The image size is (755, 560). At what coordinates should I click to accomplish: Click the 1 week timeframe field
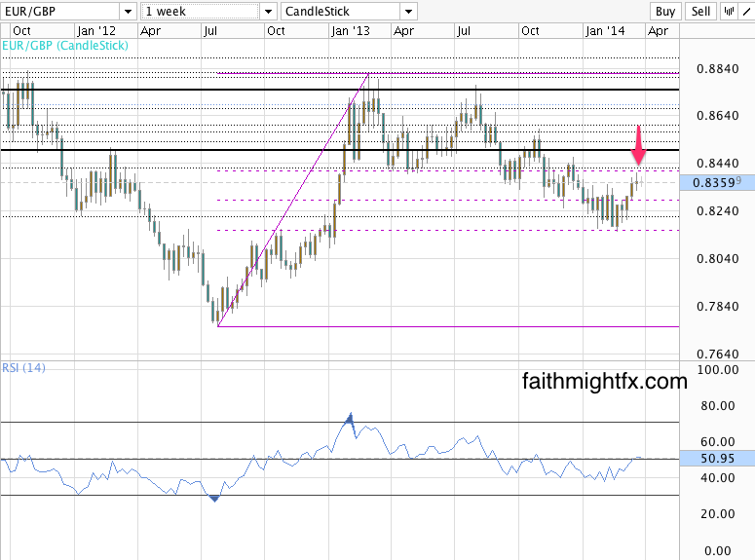201,11
